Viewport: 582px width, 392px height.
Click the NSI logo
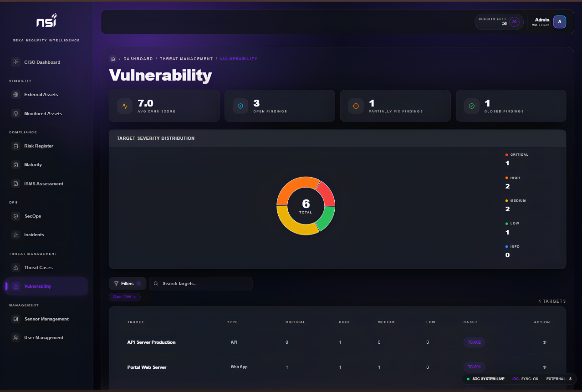click(46, 21)
